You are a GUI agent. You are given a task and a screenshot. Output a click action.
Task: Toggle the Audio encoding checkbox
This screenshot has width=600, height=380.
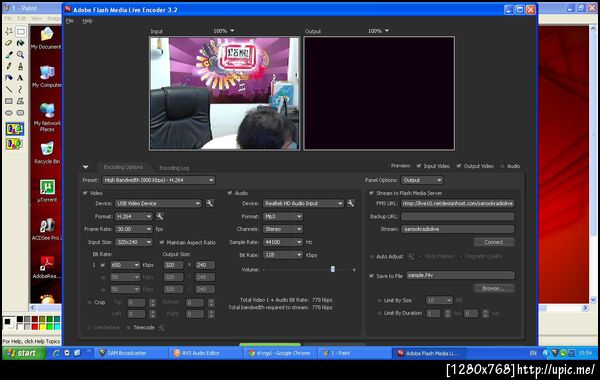tap(230, 193)
